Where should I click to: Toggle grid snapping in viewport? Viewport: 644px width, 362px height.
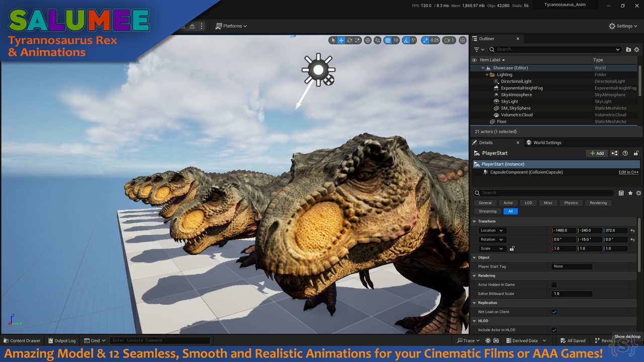click(x=387, y=40)
